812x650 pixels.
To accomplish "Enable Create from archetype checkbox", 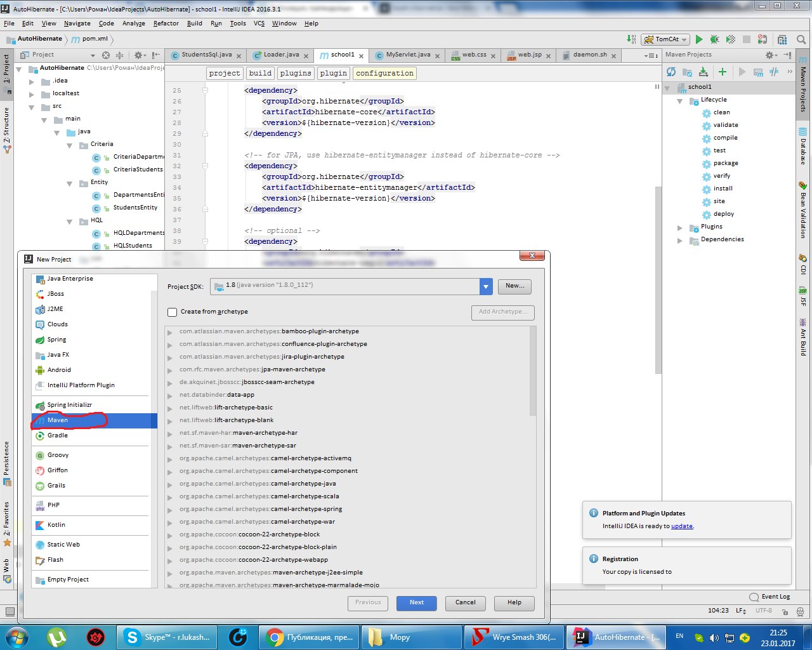I will point(172,312).
